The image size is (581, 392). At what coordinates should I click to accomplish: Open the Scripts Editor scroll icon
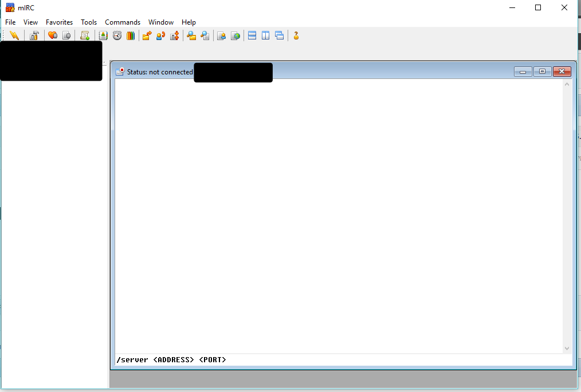[85, 35]
